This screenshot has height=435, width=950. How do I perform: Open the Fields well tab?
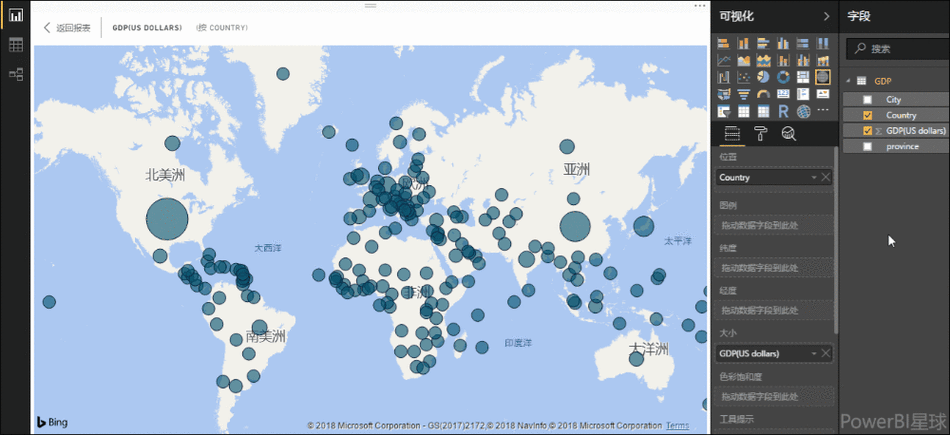(732, 133)
